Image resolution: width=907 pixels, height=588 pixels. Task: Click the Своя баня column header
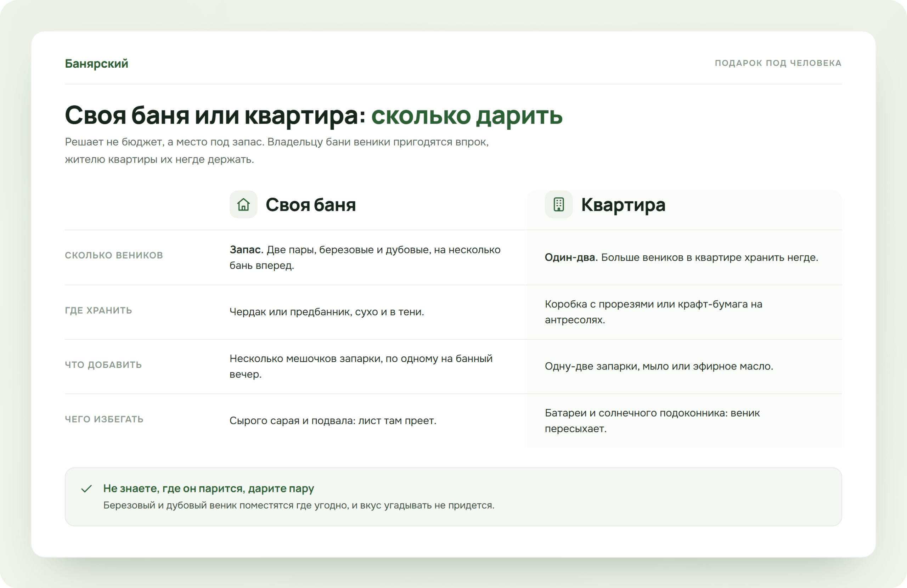(311, 205)
